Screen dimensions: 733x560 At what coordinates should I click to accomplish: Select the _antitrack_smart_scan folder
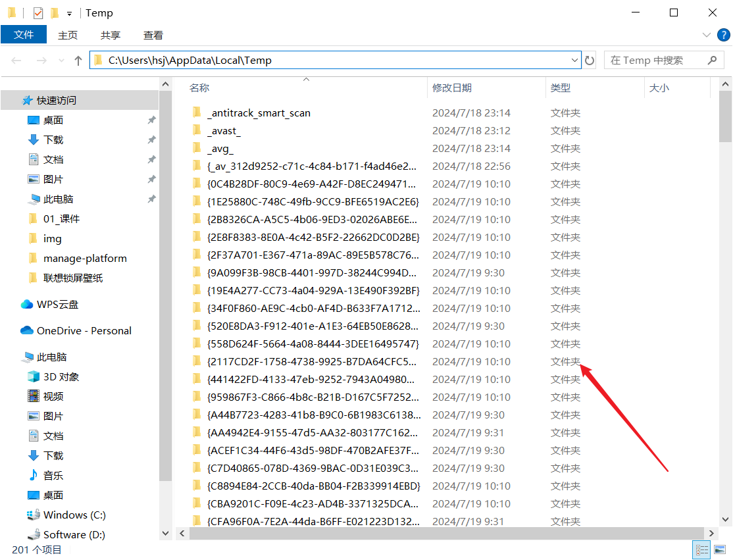pos(259,113)
